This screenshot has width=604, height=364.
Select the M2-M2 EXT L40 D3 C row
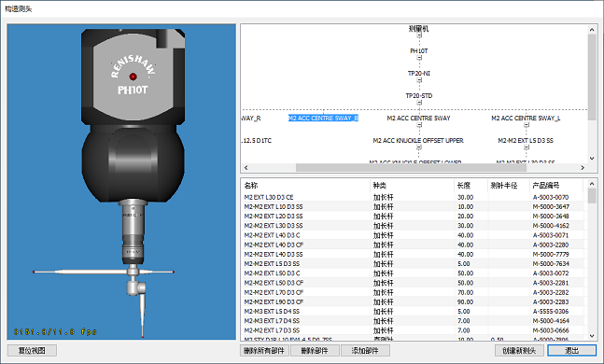[x=413, y=235]
